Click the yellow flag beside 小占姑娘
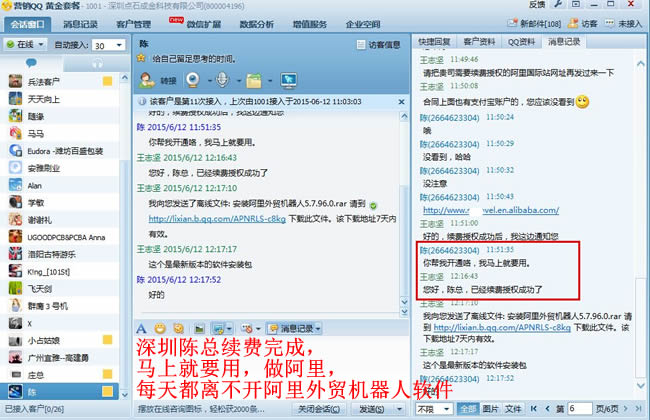650x420 pixels. pyautogui.click(x=107, y=340)
